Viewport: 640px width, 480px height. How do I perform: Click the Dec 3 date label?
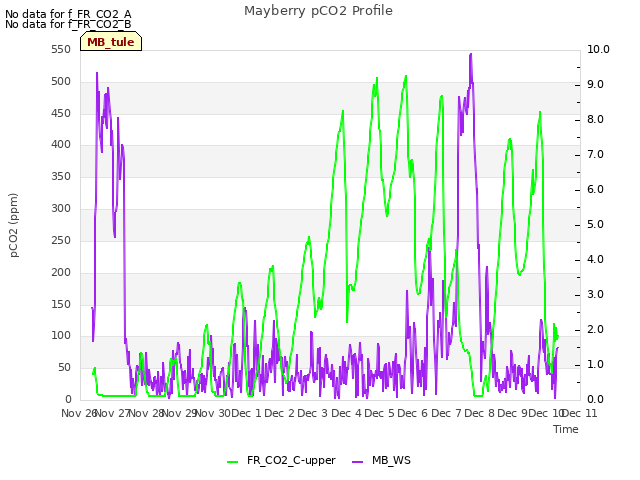point(313,413)
